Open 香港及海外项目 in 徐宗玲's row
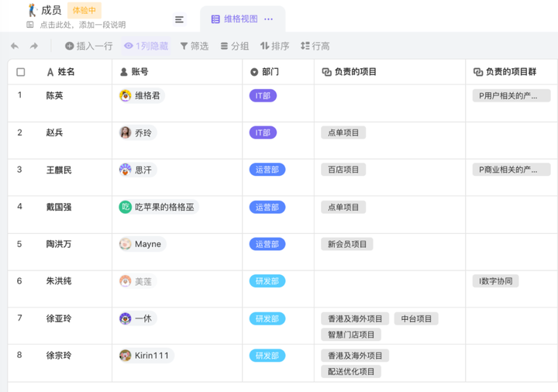 coord(355,356)
